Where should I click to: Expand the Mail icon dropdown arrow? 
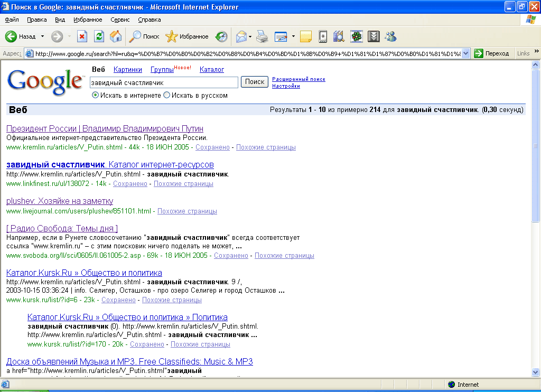pos(250,36)
